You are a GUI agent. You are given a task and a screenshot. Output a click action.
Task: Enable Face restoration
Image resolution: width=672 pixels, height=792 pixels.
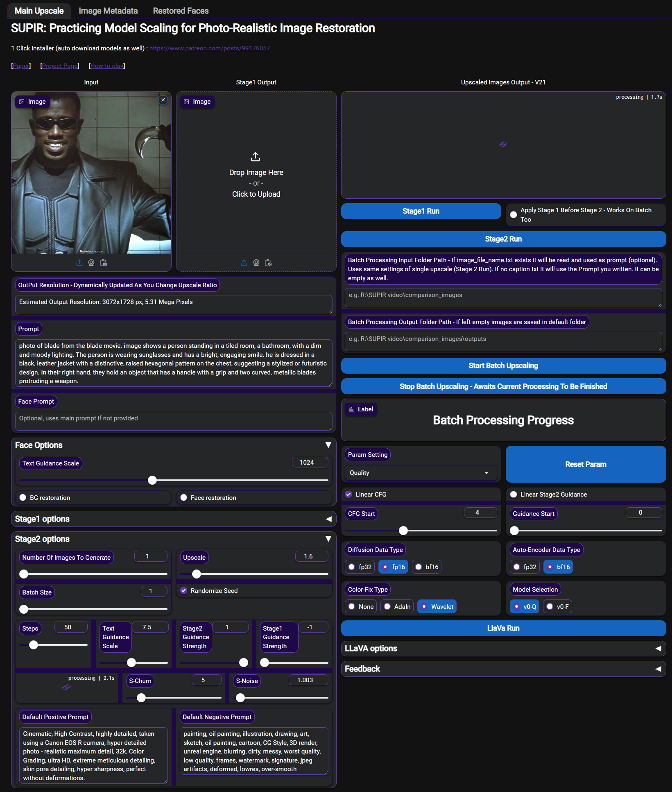coord(183,497)
